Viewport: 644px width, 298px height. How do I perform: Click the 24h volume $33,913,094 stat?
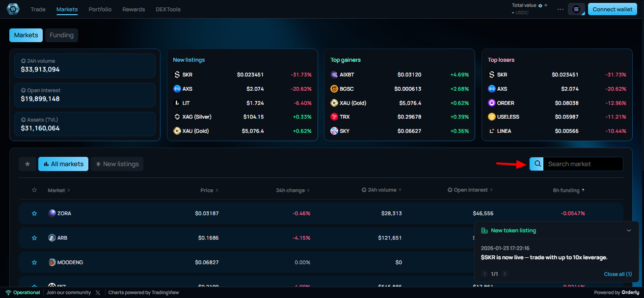[85, 66]
